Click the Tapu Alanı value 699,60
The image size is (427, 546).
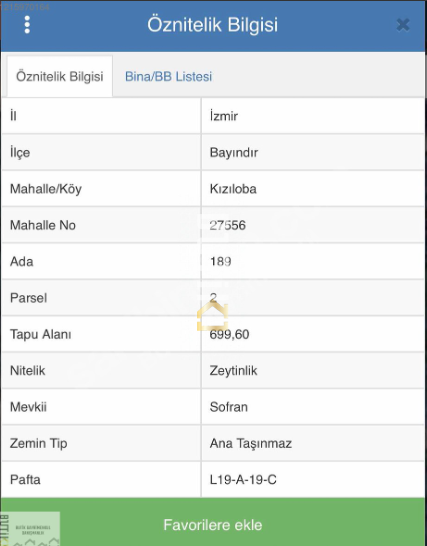230,334
